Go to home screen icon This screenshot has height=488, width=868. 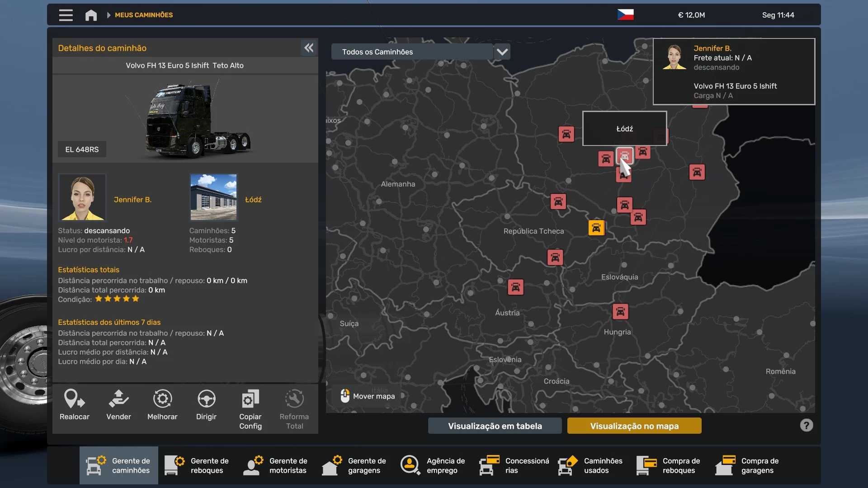point(91,15)
